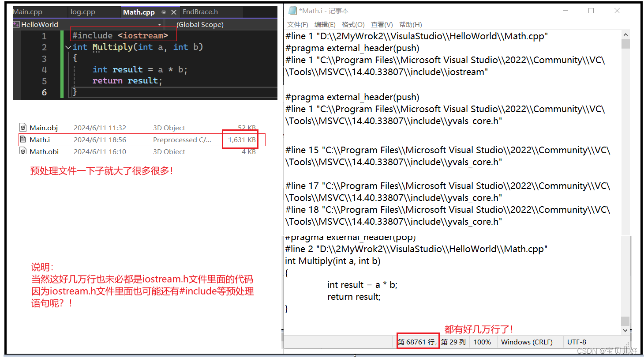
Task: Click the Notepad vertical scrollbar thumb at top
Action: click(x=625, y=44)
